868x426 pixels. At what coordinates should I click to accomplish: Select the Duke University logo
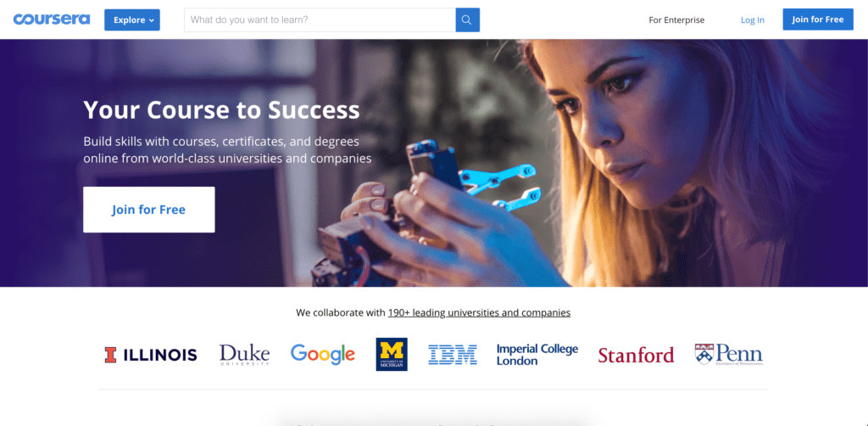pyautogui.click(x=244, y=354)
